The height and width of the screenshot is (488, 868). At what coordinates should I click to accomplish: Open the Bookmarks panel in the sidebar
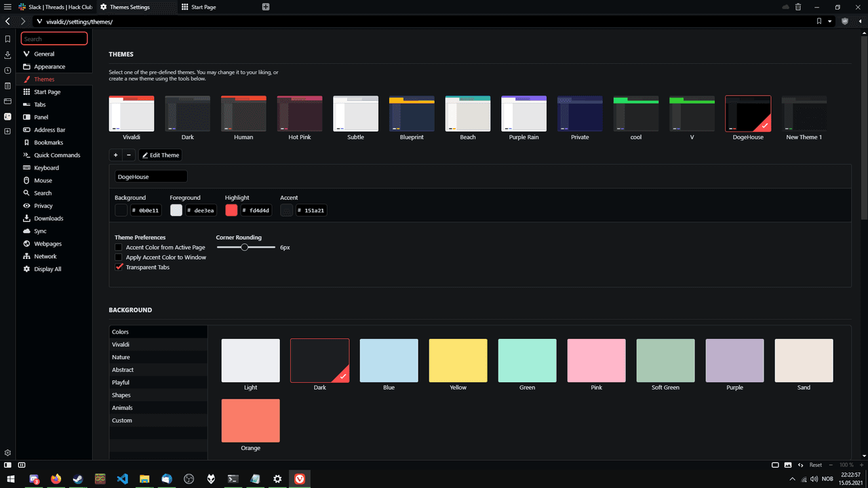point(7,39)
